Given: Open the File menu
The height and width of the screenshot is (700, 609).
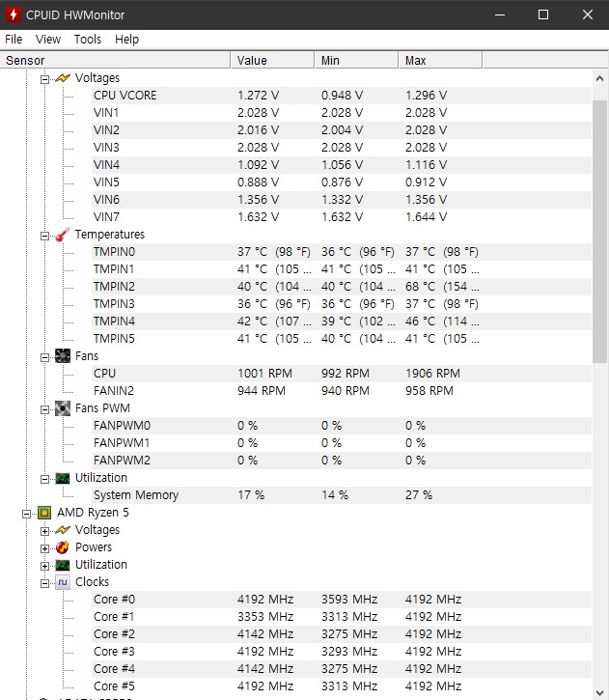Looking at the screenshot, I should click(14, 40).
